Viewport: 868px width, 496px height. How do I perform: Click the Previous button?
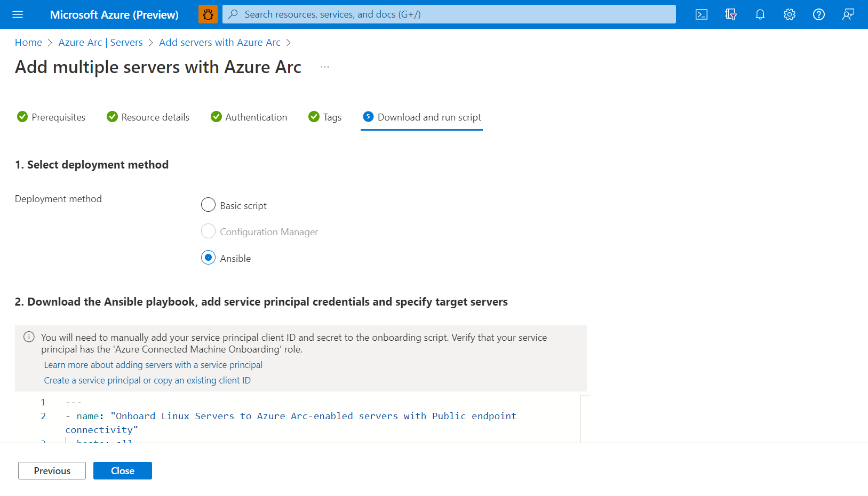tap(52, 471)
